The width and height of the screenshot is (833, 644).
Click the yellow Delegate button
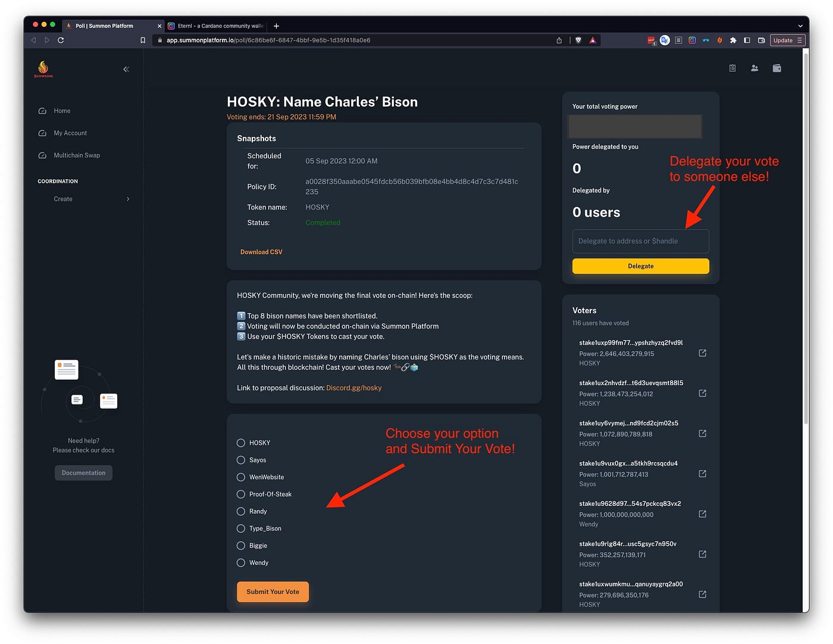[x=640, y=266]
